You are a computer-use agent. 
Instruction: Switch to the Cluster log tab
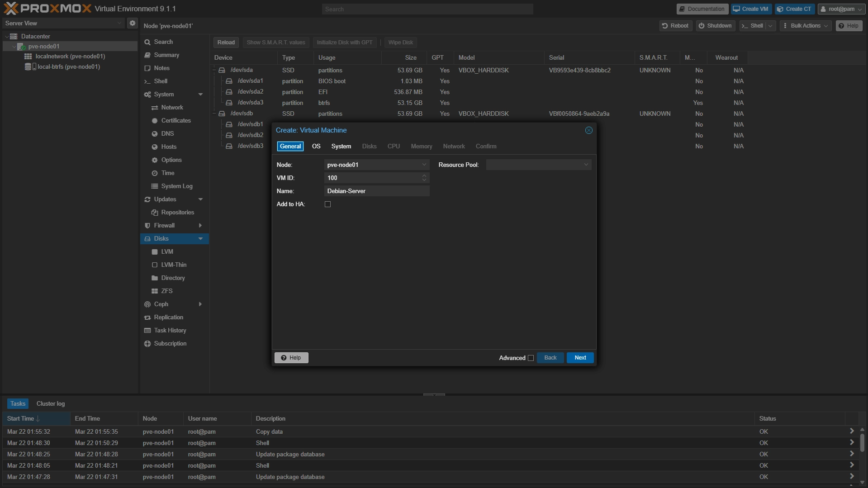click(x=51, y=403)
